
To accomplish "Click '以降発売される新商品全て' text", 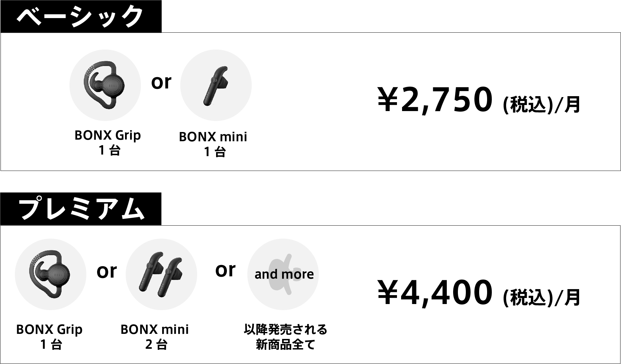I will [x=285, y=337].
